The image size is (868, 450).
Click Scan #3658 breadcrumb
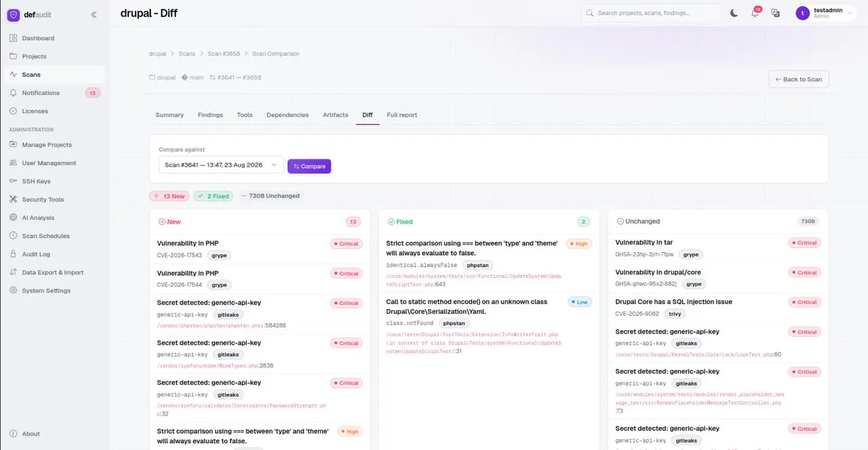tap(224, 54)
